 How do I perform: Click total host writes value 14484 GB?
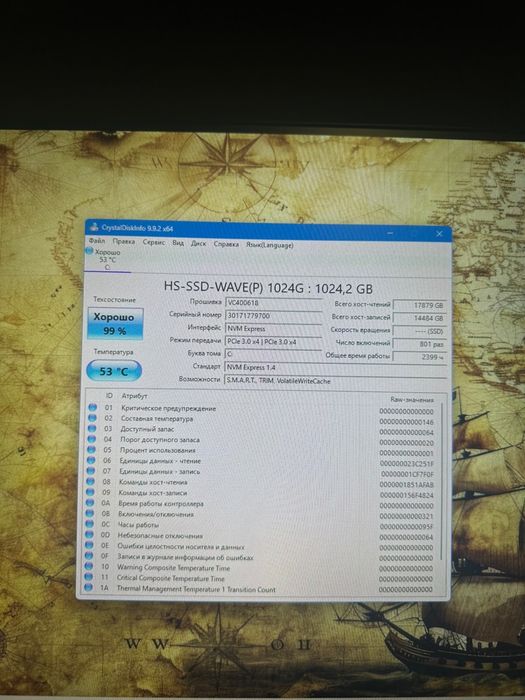[x=420, y=318]
